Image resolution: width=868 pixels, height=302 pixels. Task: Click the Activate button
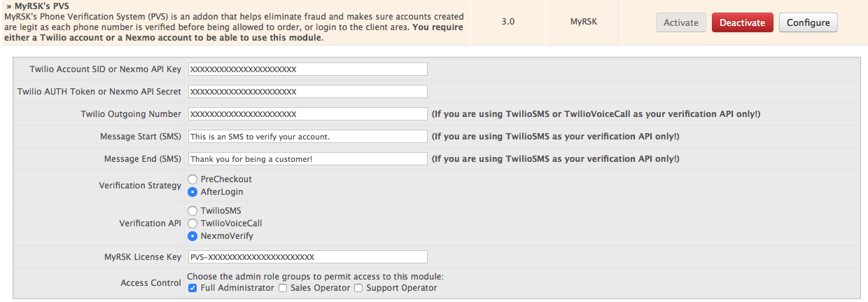point(681,22)
